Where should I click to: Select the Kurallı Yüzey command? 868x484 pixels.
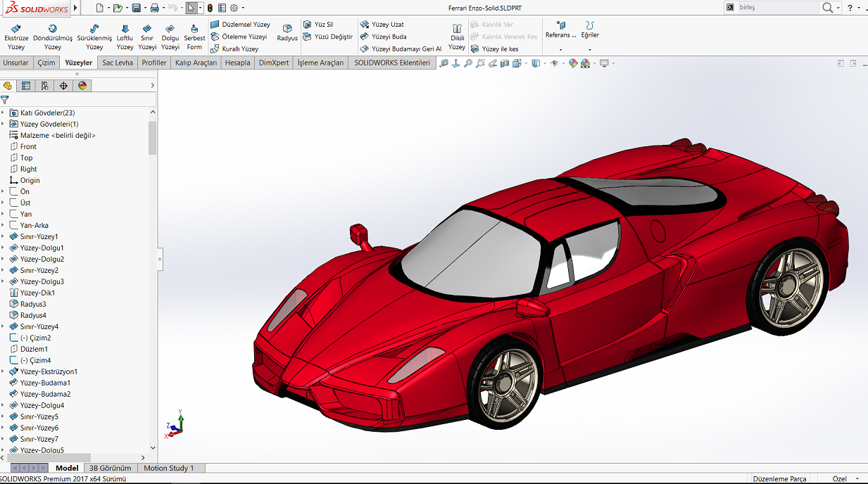(234, 49)
